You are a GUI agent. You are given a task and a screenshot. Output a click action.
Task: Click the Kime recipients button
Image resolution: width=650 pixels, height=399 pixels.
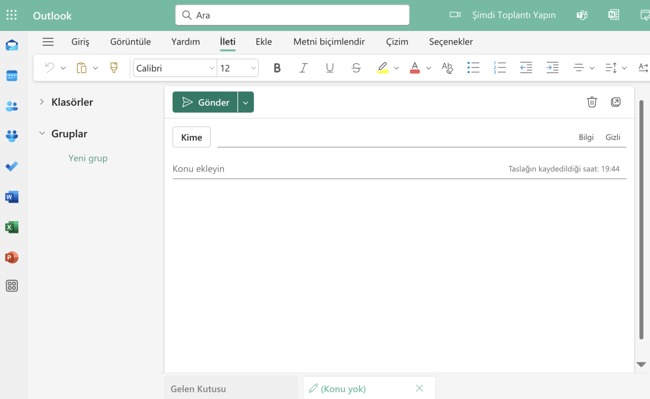pyautogui.click(x=192, y=137)
